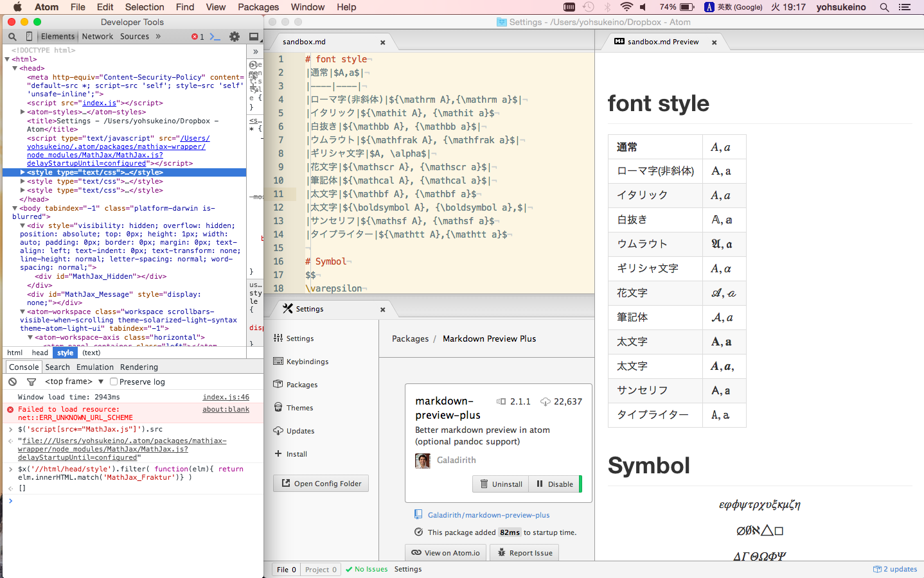Select the Search drawer tab
The width and height of the screenshot is (924, 578).
[x=58, y=367]
